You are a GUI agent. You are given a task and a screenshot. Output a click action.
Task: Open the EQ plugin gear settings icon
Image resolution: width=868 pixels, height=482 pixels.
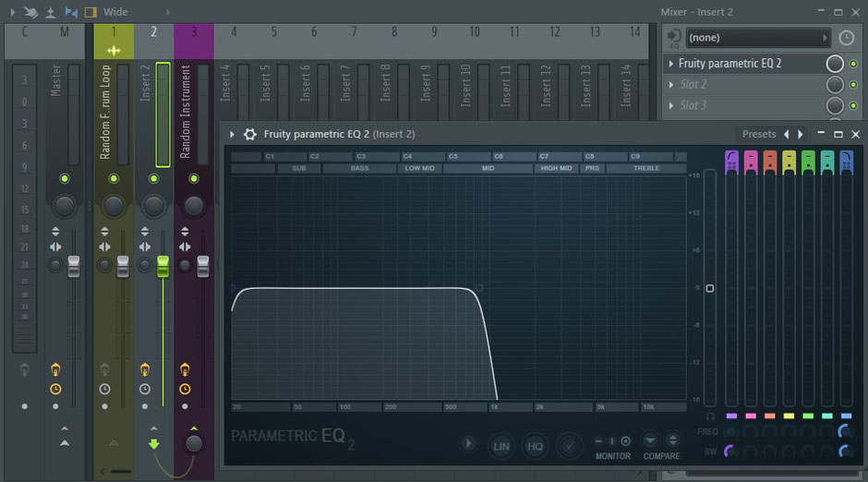coord(250,134)
